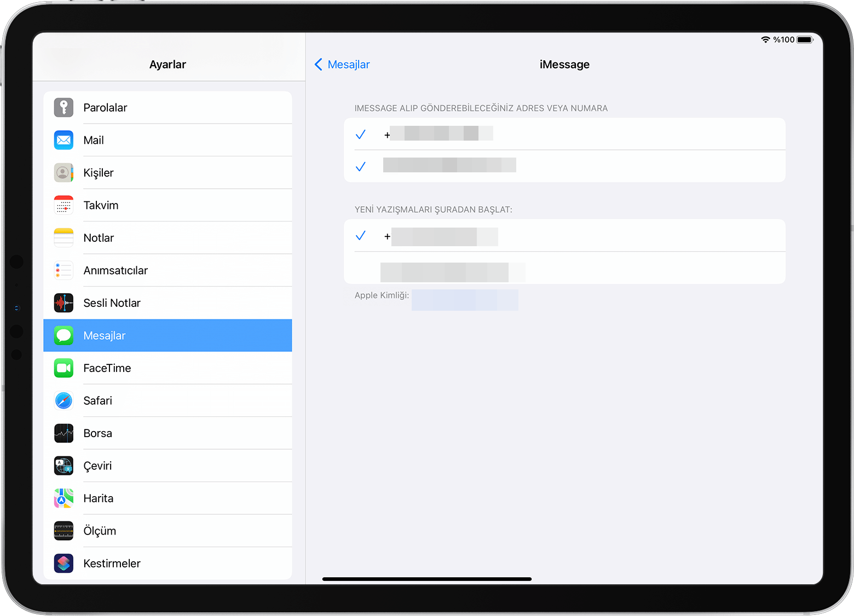Open Takvim settings row

click(168, 205)
